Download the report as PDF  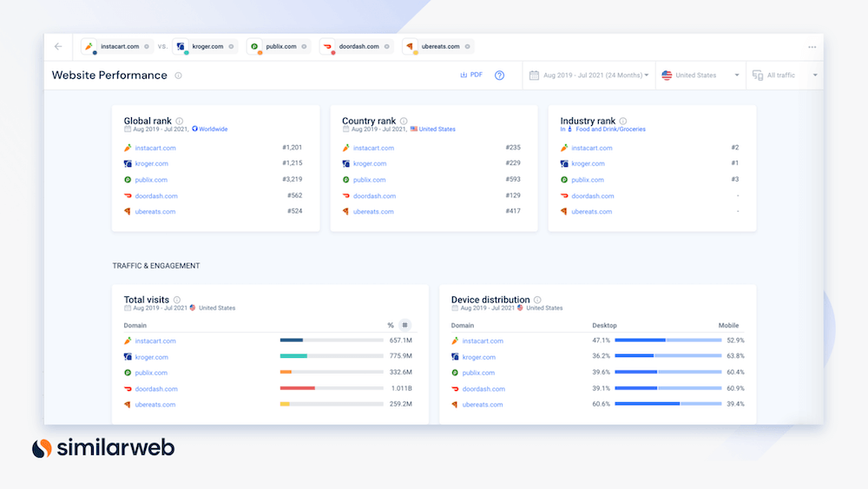(x=471, y=76)
